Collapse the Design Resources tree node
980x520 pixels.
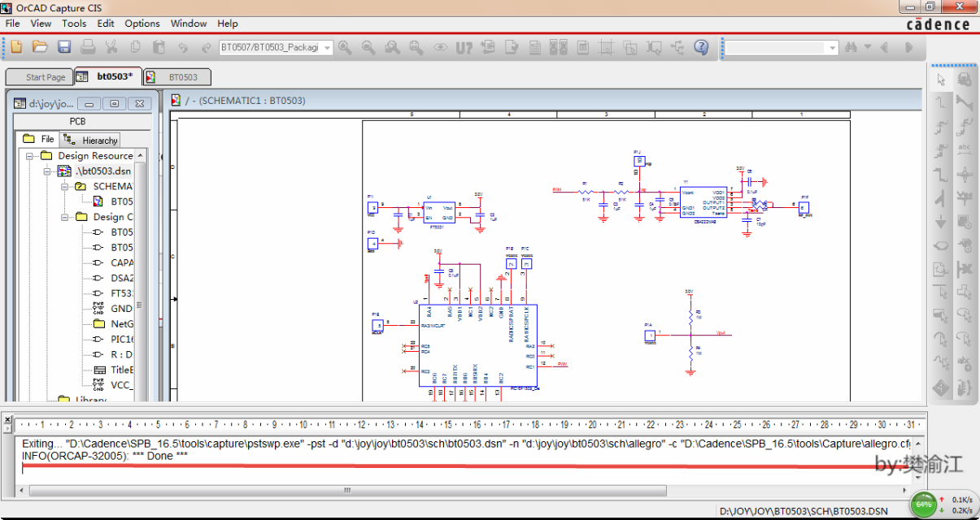[29, 156]
